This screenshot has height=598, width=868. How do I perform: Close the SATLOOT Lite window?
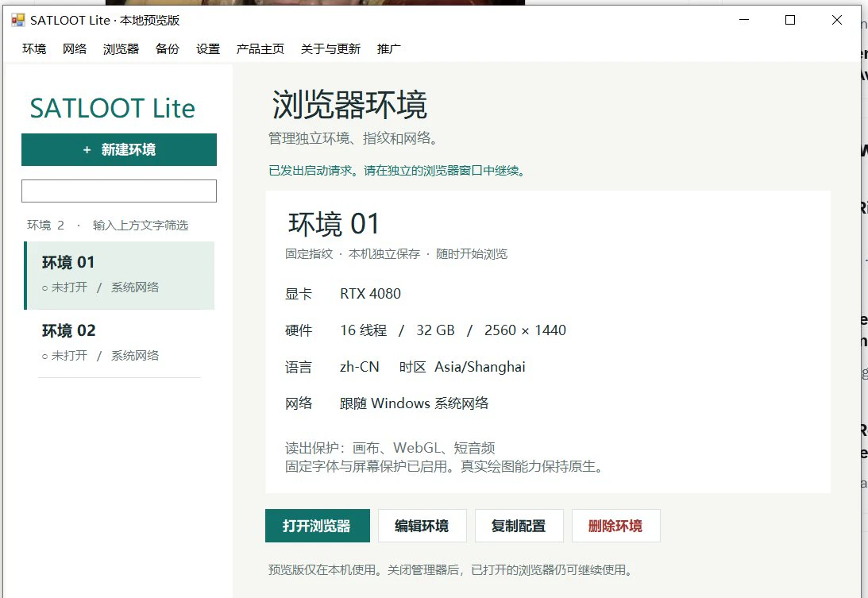click(x=837, y=20)
